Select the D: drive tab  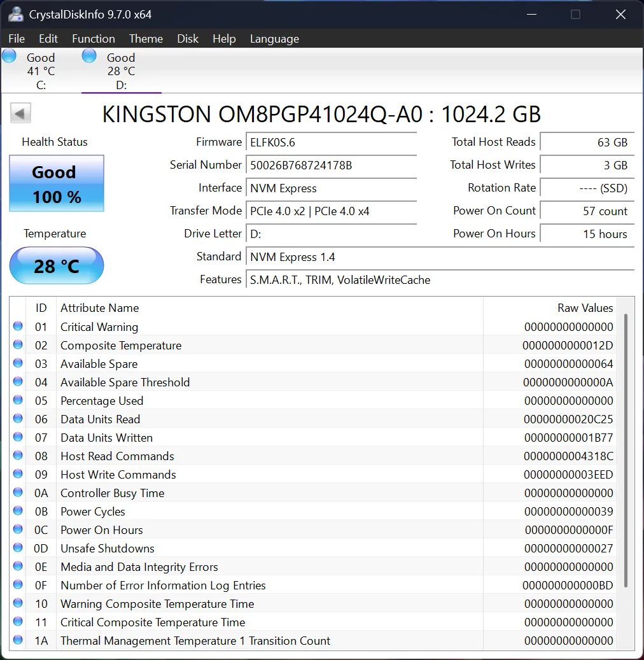(x=121, y=71)
